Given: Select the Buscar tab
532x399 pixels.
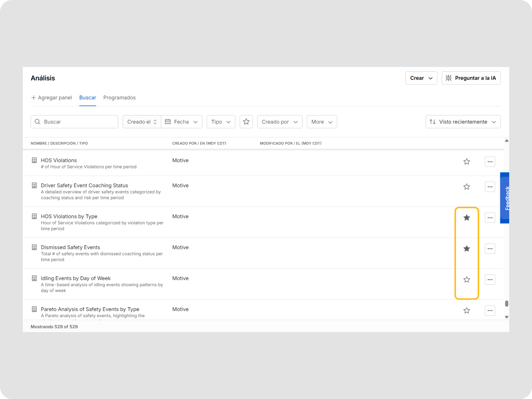Looking at the screenshot, I should click(x=88, y=98).
